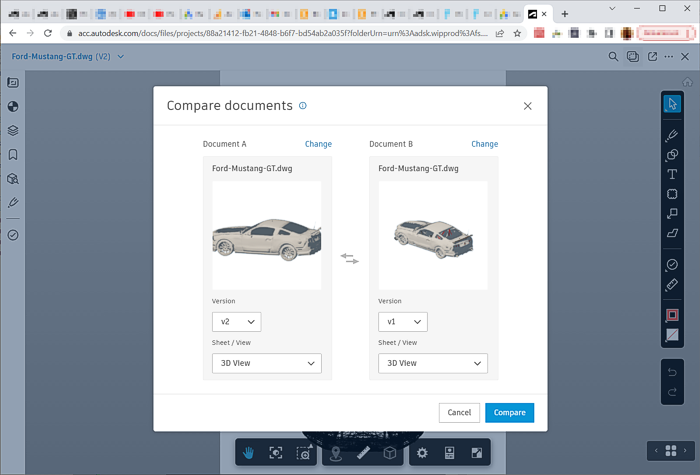Open the viewer settings gear

(x=422, y=453)
